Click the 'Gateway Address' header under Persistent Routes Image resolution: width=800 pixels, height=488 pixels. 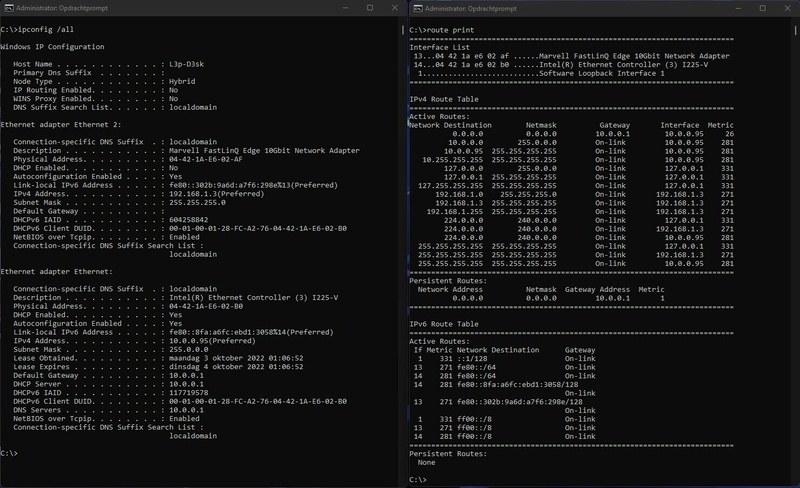597,289
